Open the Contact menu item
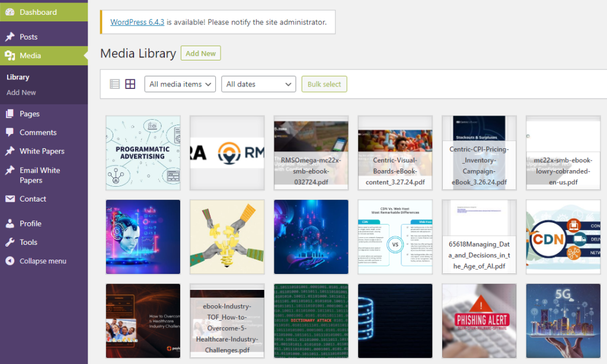 tap(44, 199)
